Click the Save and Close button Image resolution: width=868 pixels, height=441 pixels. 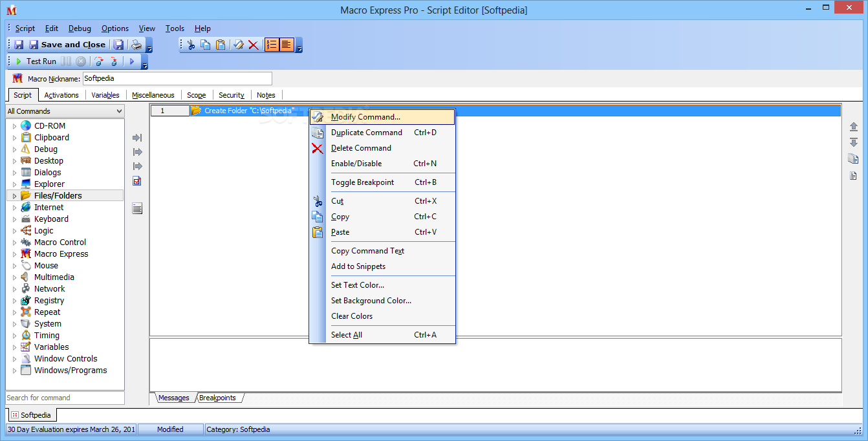(67, 45)
